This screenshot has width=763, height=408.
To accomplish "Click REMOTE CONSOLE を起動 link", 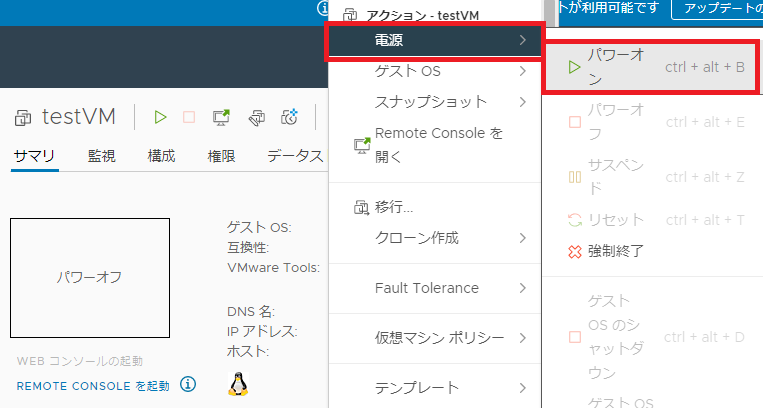I will [93, 386].
